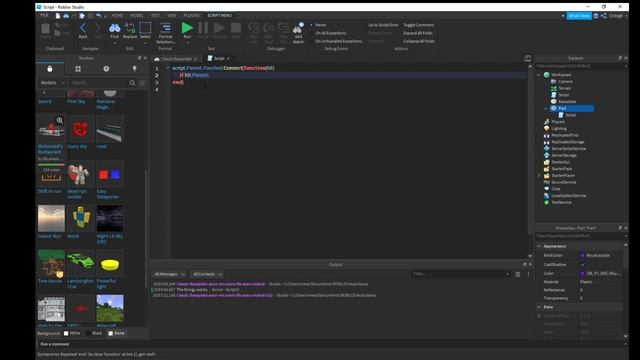Collapse the Appearance properties section

tap(539, 246)
